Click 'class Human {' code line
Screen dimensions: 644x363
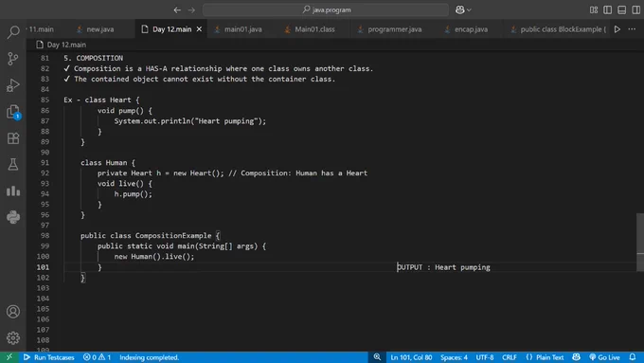[x=108, y=163]
